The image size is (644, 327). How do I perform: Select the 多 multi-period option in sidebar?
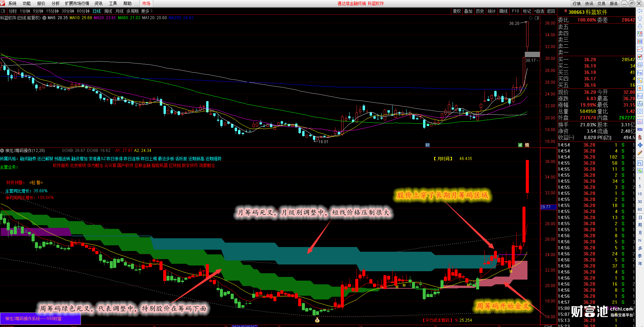(640, 248)
